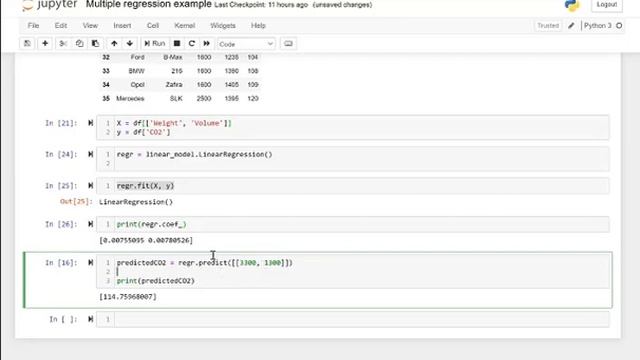Click the code line X = df[['Weight', 'Volume']]
This screenshot has height=360, width=640.
click(174, 123)
